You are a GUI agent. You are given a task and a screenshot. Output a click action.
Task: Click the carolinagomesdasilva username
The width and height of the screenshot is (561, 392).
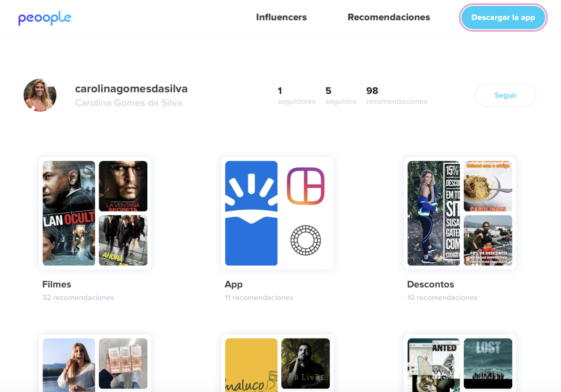click(131, 88)
